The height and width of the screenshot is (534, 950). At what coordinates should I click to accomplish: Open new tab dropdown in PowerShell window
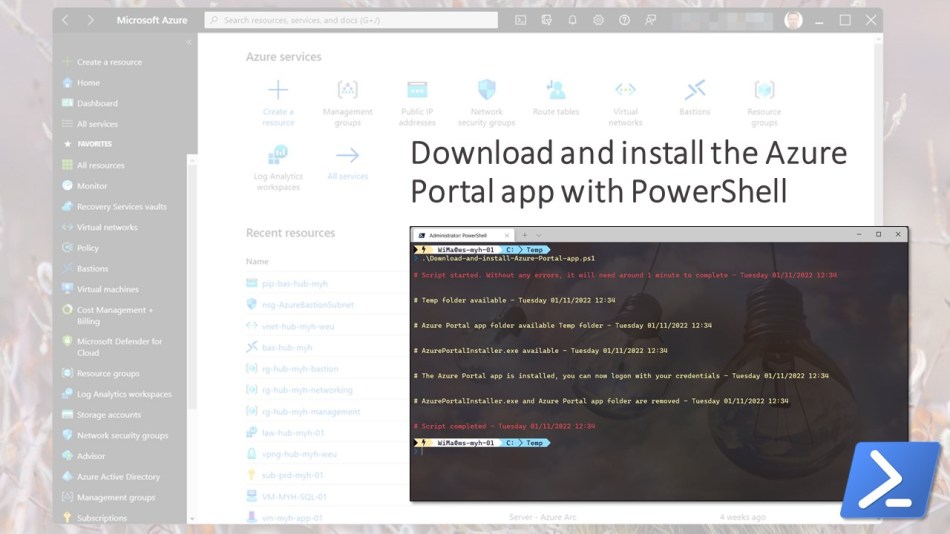tap(538, 235)
